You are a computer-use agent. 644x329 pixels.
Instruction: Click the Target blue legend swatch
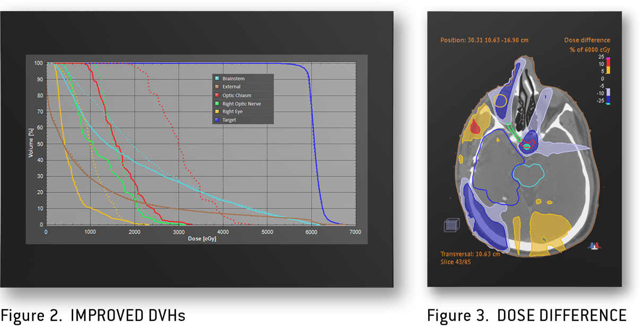pyautogui.click(x=216, y=120)
